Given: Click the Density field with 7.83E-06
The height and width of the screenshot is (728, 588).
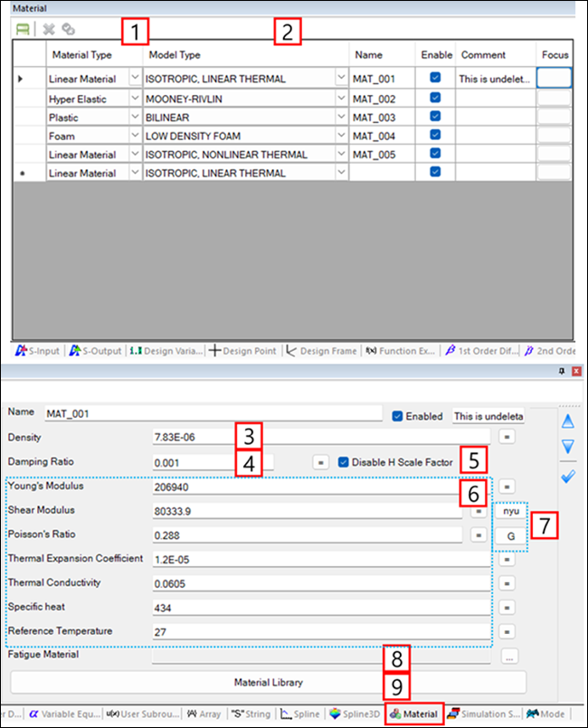Looking at the screenshot, I should [321, 437].
